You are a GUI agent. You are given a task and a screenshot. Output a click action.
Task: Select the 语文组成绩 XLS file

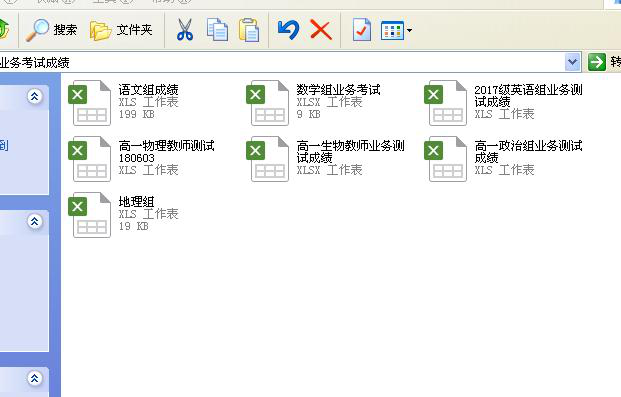[x=124, y=103]
